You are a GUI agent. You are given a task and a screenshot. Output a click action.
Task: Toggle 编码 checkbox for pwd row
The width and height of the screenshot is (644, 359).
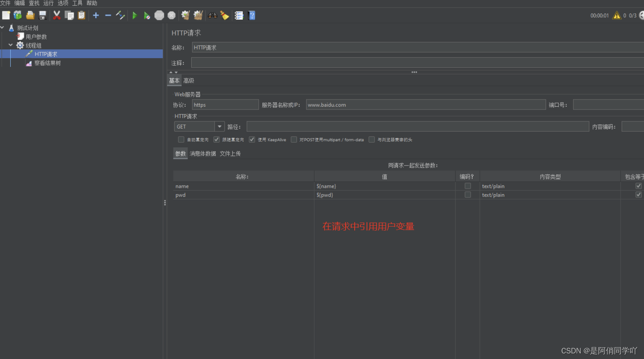[468, 195]
